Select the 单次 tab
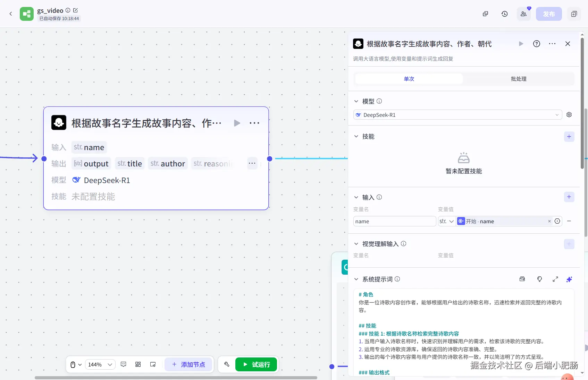Image resolution: width=588 pixels, height=380 pixels. [x=409, y=79]
